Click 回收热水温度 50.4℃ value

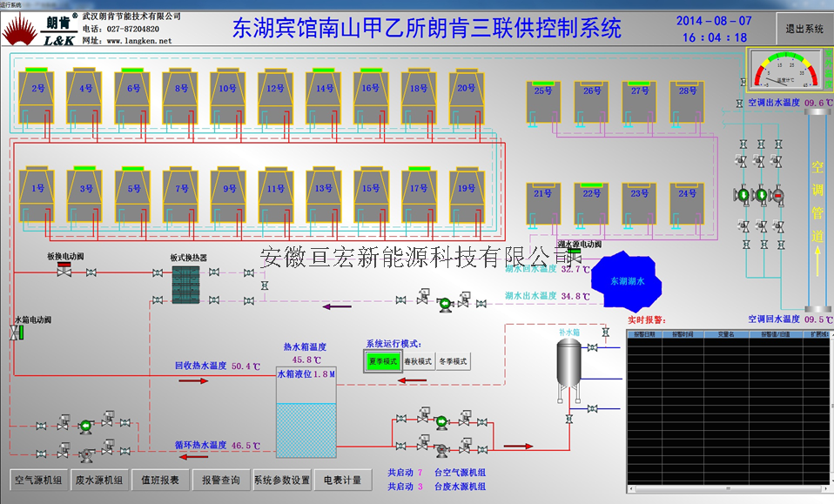(245, 366)
